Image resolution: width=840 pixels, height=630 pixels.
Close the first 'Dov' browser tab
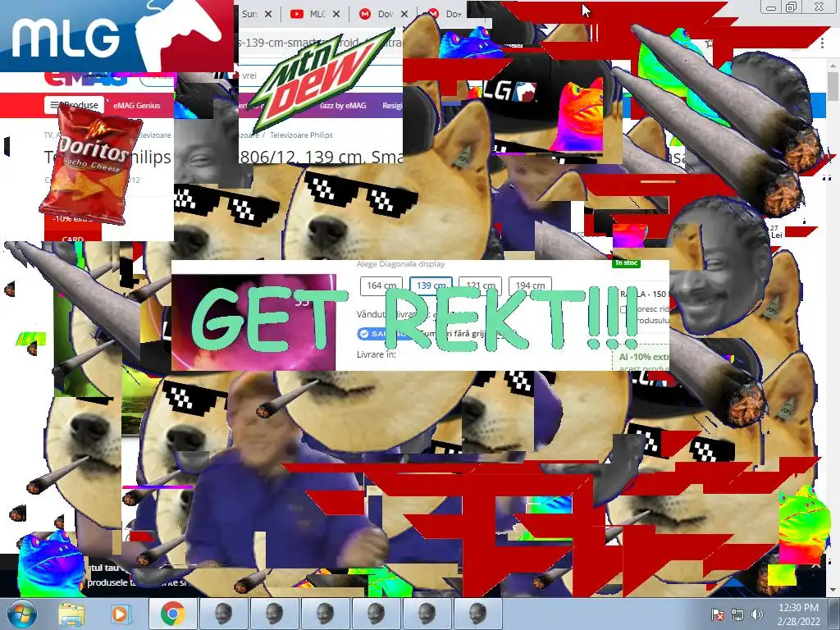[x=404, y=14]
